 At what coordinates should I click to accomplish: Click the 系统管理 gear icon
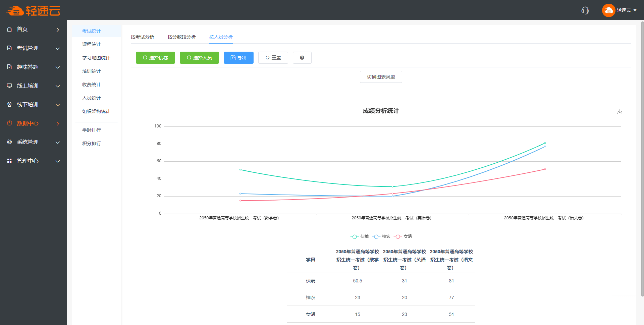(x=9, y=142)
